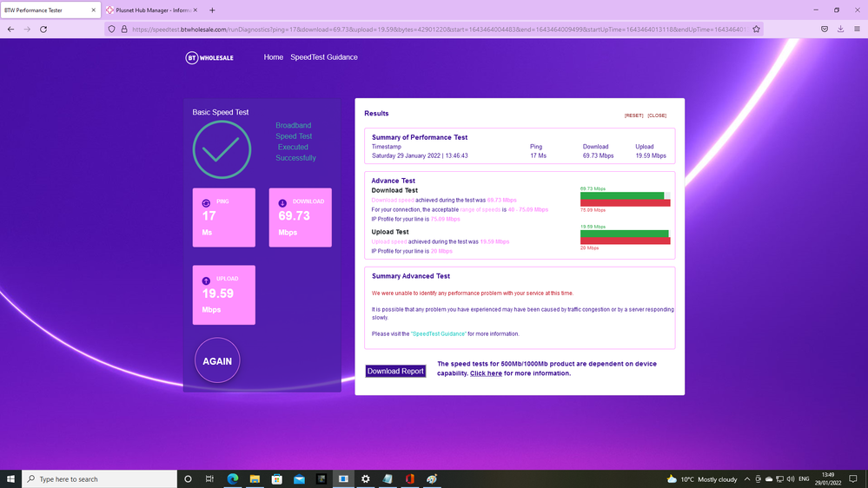Click the Download Report button

(395, 371)
